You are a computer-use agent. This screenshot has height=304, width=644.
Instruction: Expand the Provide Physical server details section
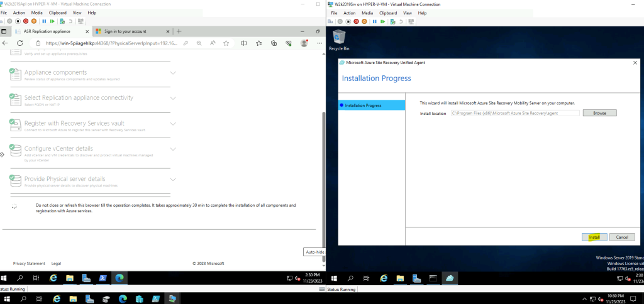(x=173, y=179)
